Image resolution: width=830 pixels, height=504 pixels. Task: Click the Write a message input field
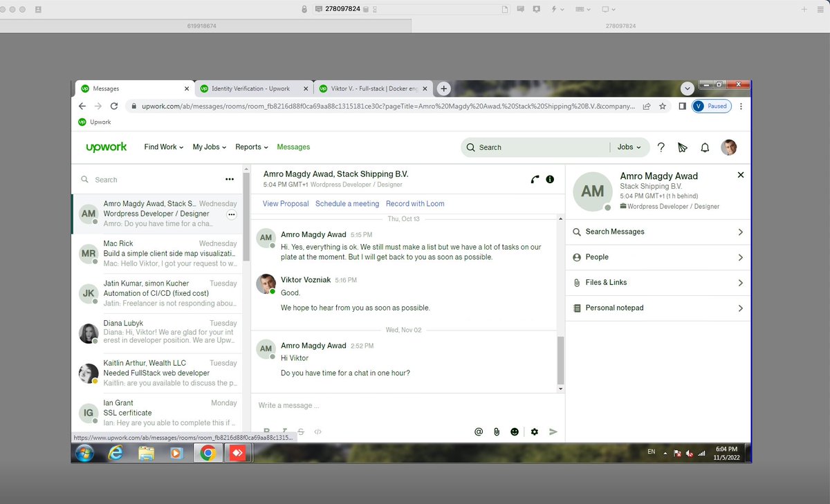(x=407, y=406)
